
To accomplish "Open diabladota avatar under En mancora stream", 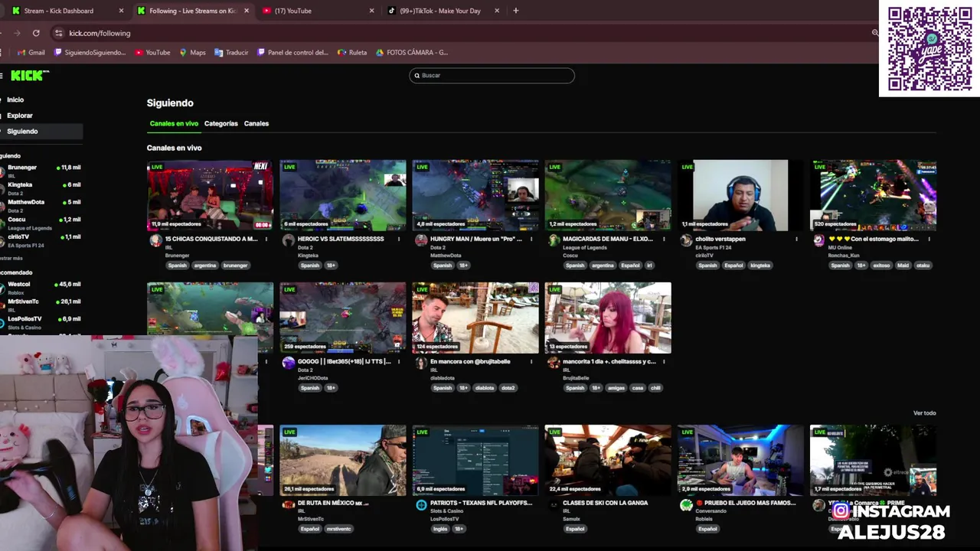I will click(x=420, y=363).
